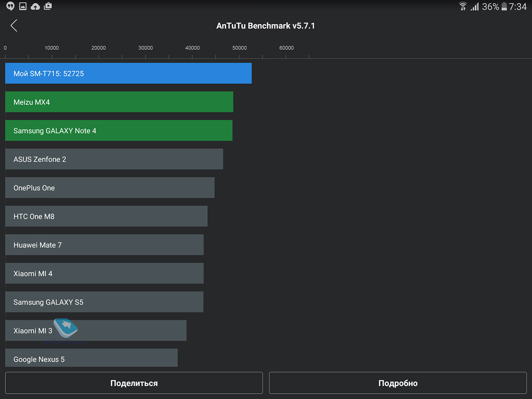Open the Hangouts notification icon

point(10,6)
